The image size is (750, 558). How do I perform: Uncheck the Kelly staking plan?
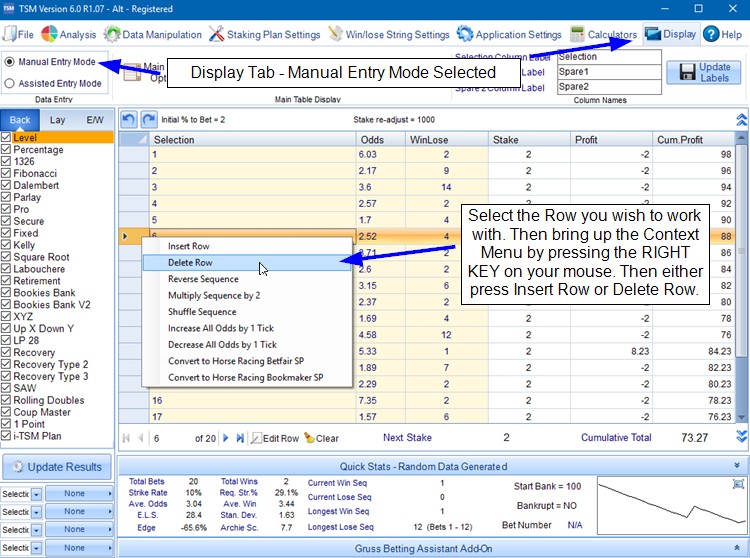[x=7, y=245]
